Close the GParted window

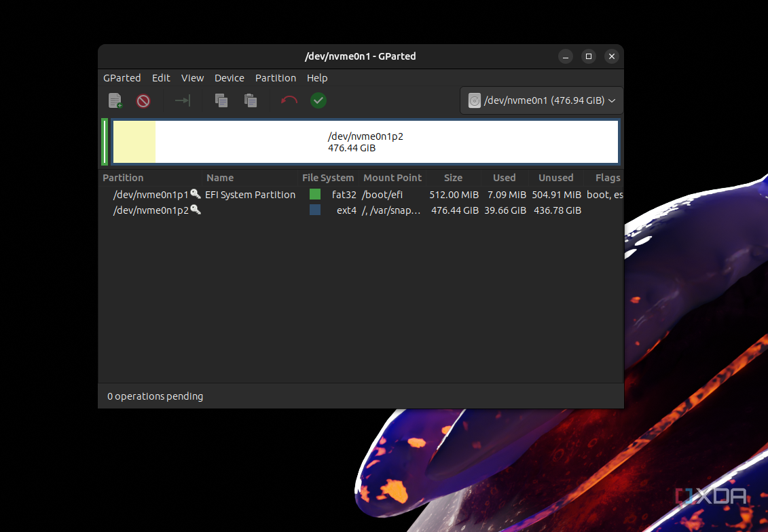pos(612,56)
